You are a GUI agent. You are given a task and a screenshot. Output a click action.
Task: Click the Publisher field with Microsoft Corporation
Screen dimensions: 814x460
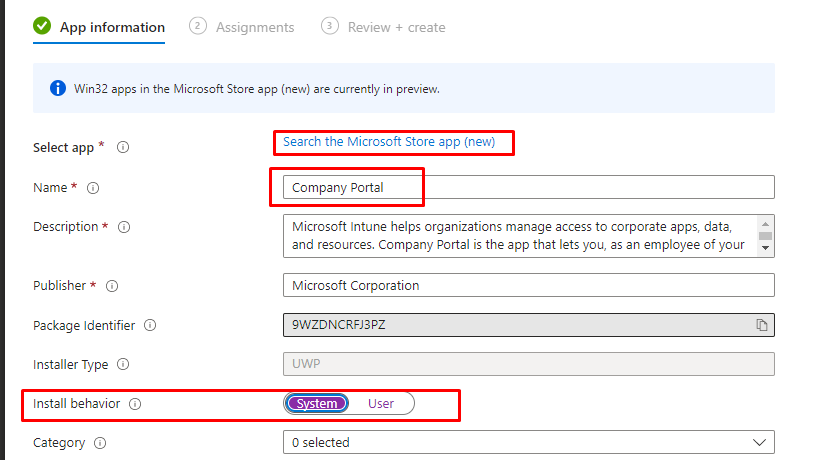tap(528, 285)
